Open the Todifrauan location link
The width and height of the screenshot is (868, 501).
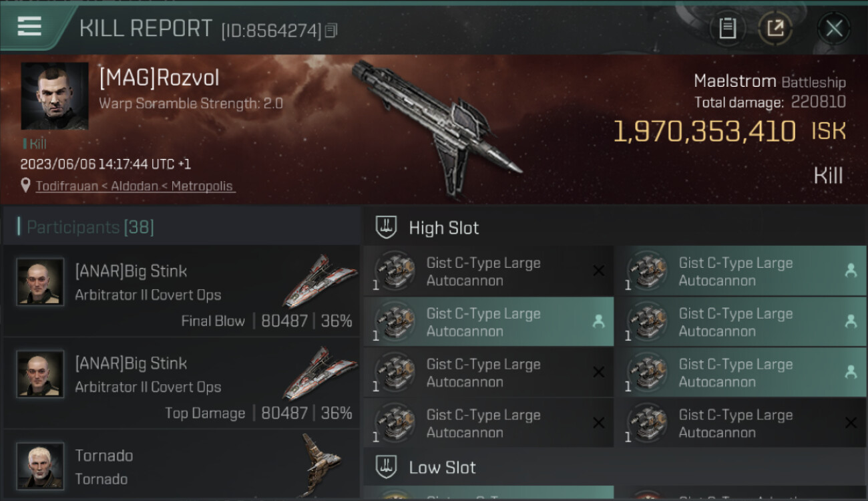tap(135, 186)
